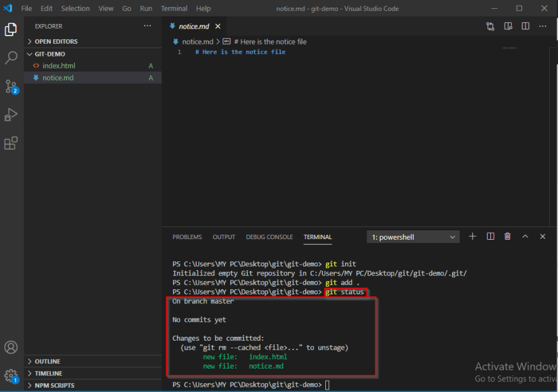The image size is (558, 392).
Task: Open the View menu
Action: (106, 8)
